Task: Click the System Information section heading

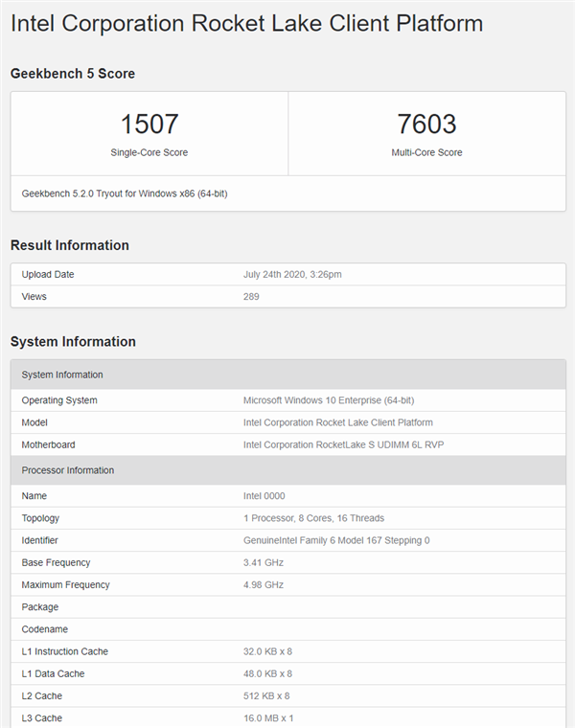Action: (x=73, y=341)
